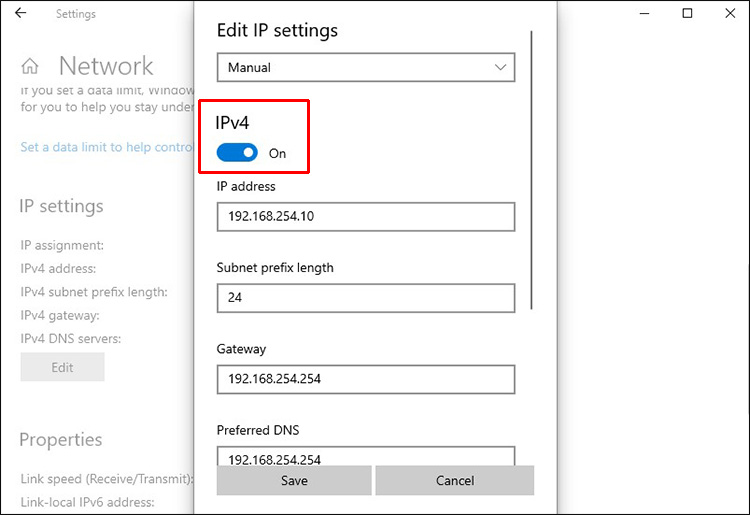750x515 pixels.
Task: Maximize the Settings window
Action: [x=687, y=14]
